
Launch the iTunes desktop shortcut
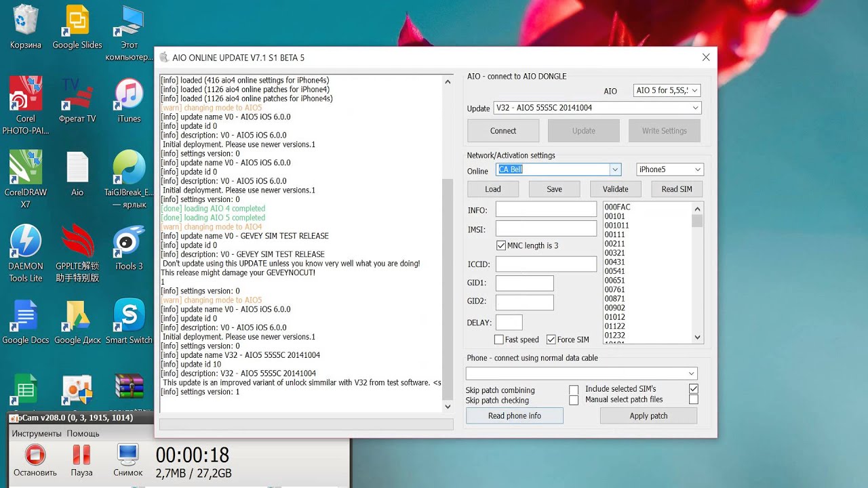click(129, 100)
